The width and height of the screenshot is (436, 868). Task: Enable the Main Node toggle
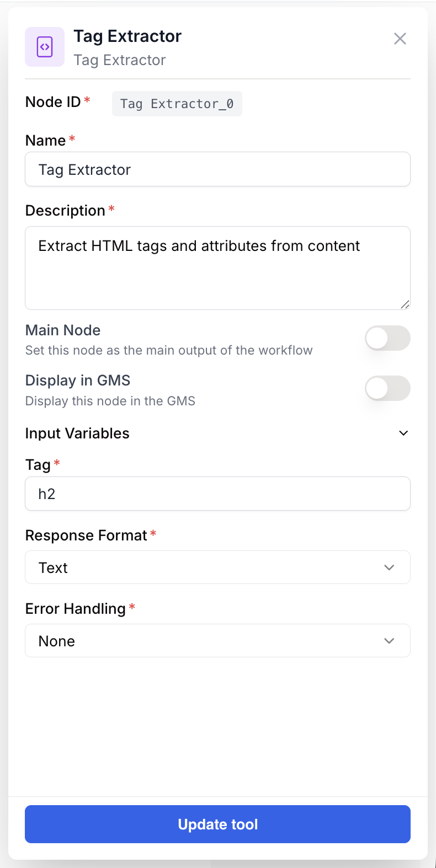387,338
